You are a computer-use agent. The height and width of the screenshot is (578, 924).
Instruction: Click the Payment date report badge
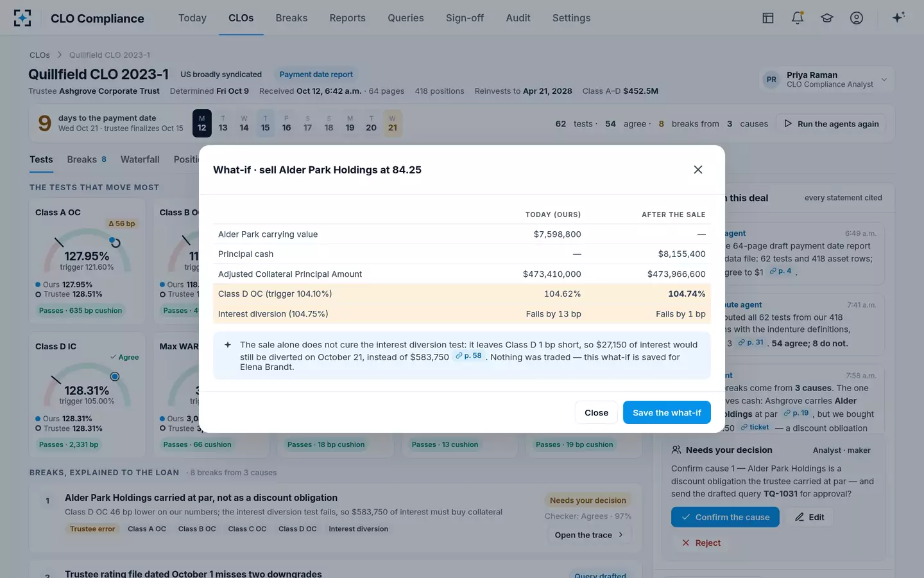[x=316, y=74]
